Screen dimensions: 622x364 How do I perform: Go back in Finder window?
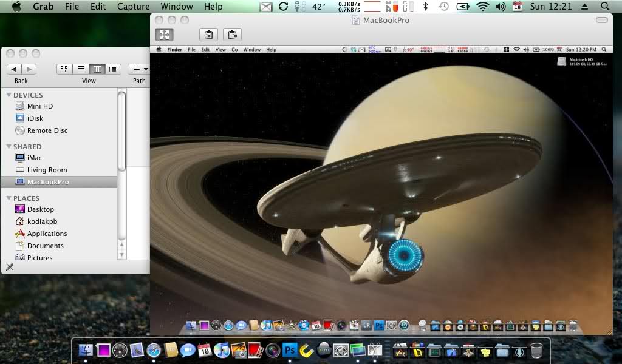point(15,69)
